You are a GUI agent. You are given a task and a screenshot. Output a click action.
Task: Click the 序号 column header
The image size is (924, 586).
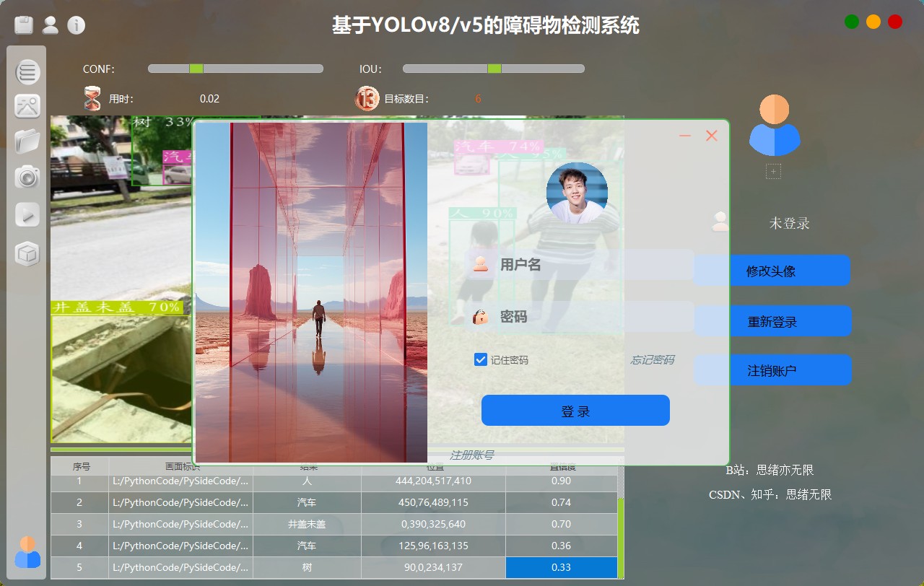coord(81,466)
